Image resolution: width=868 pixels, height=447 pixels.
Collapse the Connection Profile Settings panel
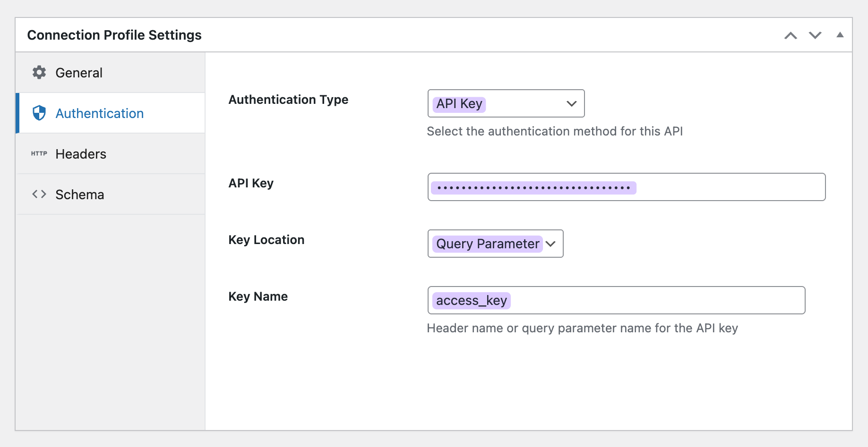pyautogui.click(x=840, y=35)
